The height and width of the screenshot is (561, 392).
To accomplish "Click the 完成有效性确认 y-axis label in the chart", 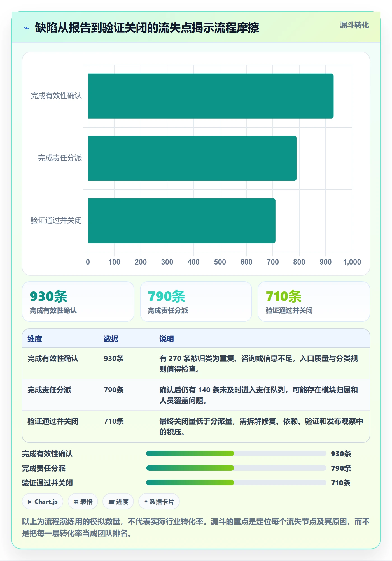I will tap(56, 96).
